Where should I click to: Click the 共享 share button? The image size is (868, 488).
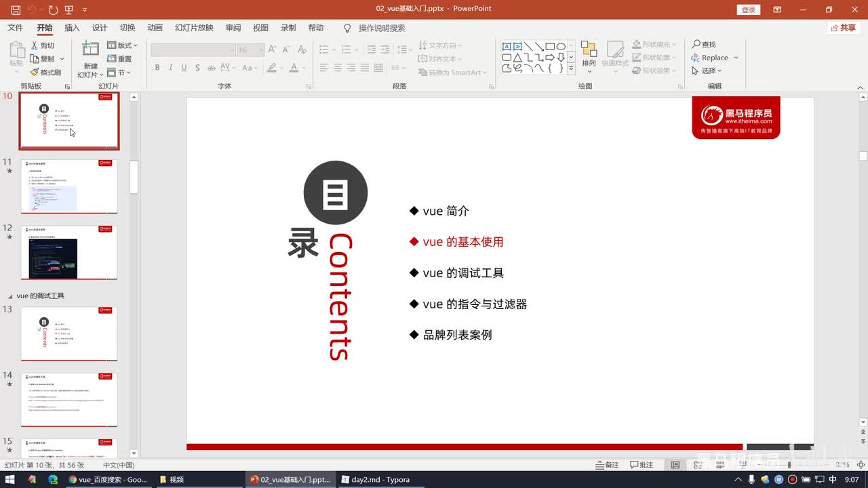coord(844,28)
